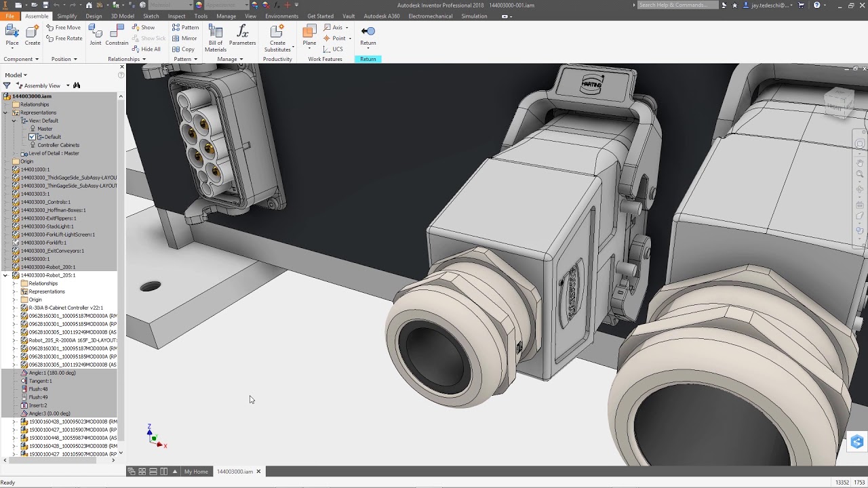This screenshot has width=868, height=488.
Task: Click the Filter funnel icon in Model browser
Action: click(7, 85)
